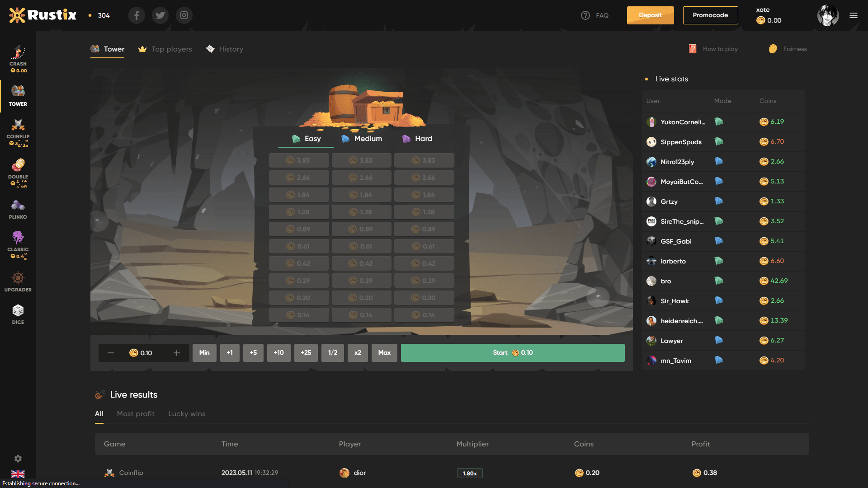Click the Deposit button

[x=651, y=15]
